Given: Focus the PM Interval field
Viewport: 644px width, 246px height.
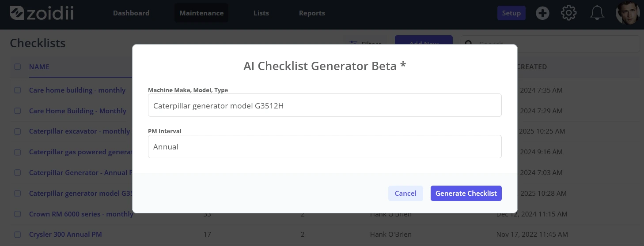Looking at the screenshot, I should tap(325, 147).
